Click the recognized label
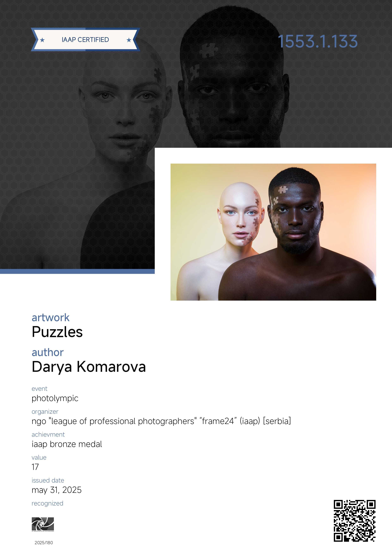The width and height of the screenshot is (392, 555). click(48, 503)
